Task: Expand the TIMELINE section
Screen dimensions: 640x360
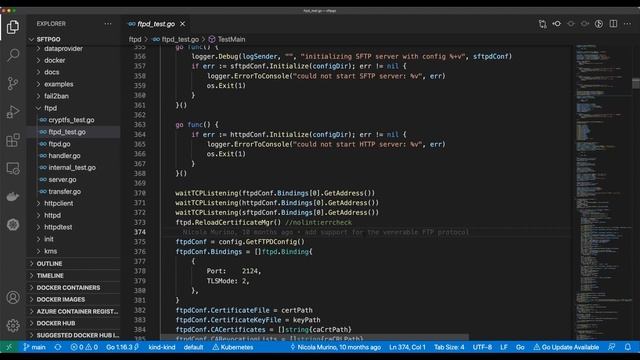Action: (x=73, y=276)
